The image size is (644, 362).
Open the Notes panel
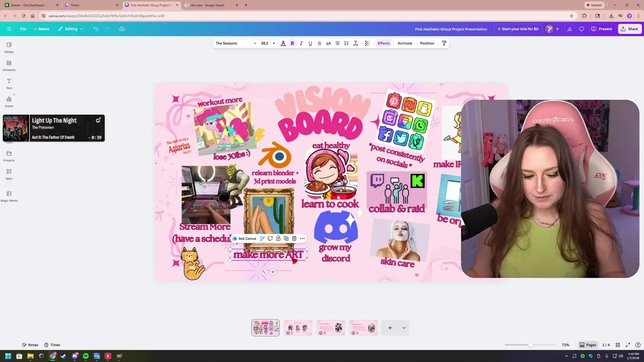point(30,345)
